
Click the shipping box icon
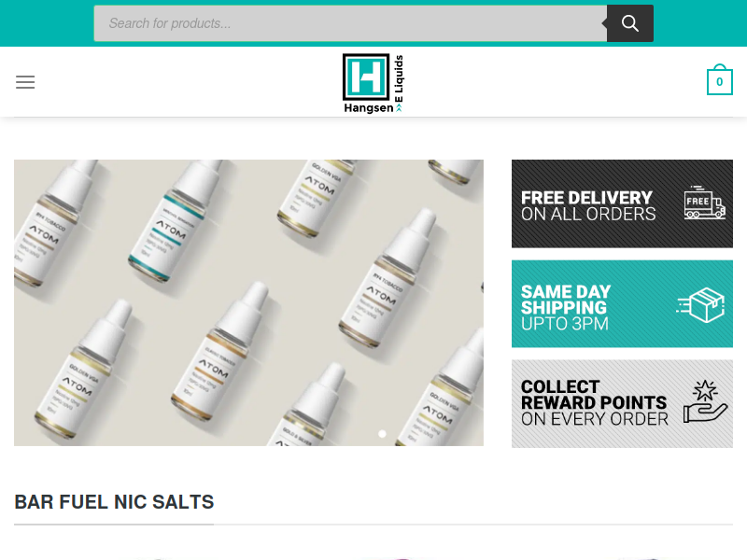701,305
